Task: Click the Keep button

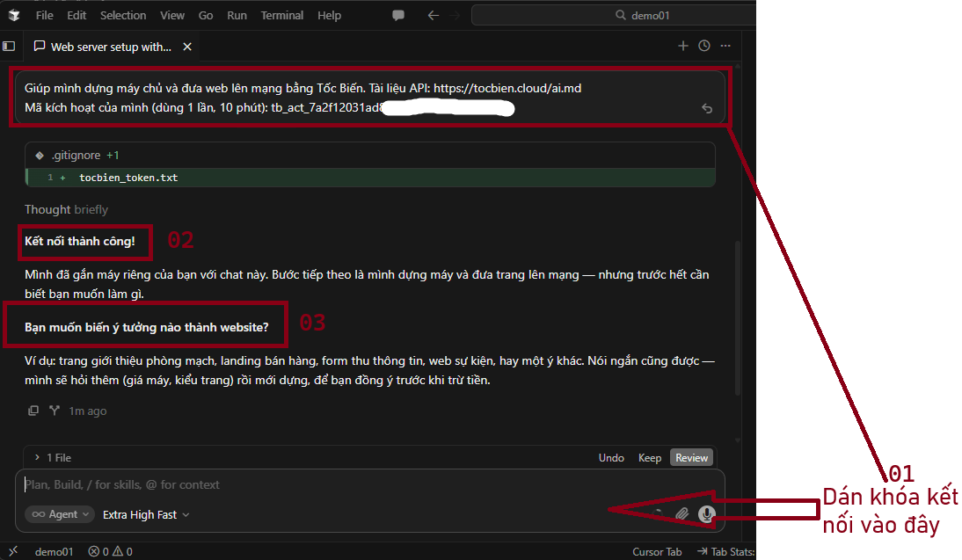Action: pyautogui.click(x=650, y=457)
